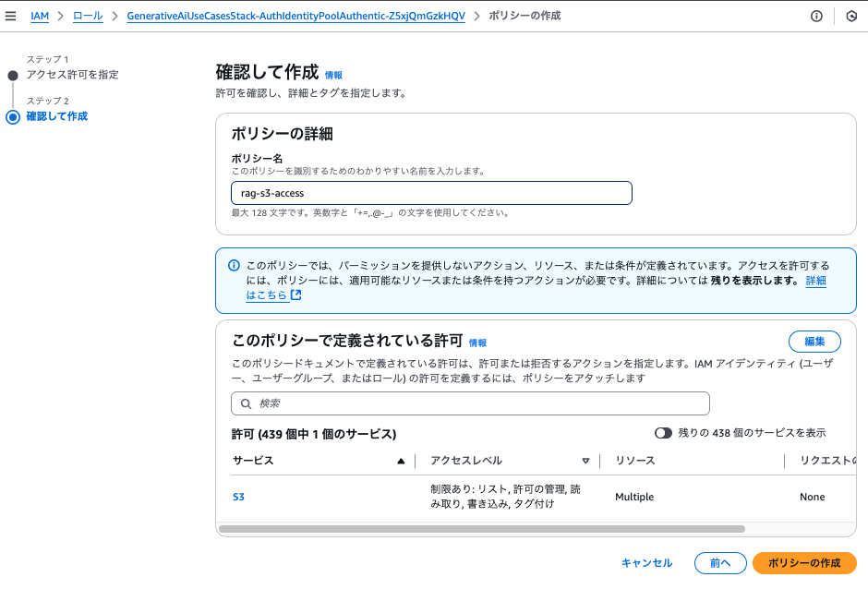Image resolution: width=868 pixels, height=589 pixels.
Task: Click the 編集 button
Action: 814,342
